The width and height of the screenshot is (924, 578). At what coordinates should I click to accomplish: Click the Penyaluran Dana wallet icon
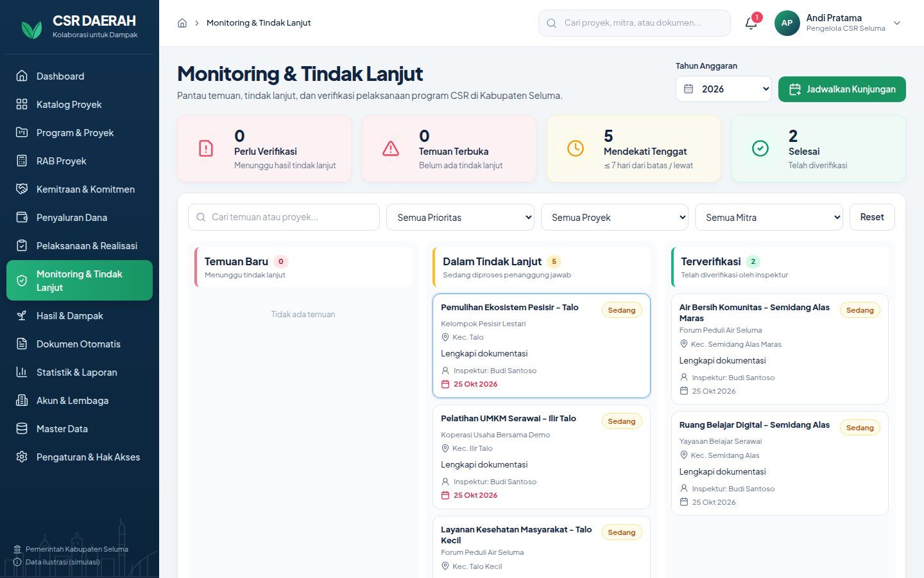click(22, 217)
